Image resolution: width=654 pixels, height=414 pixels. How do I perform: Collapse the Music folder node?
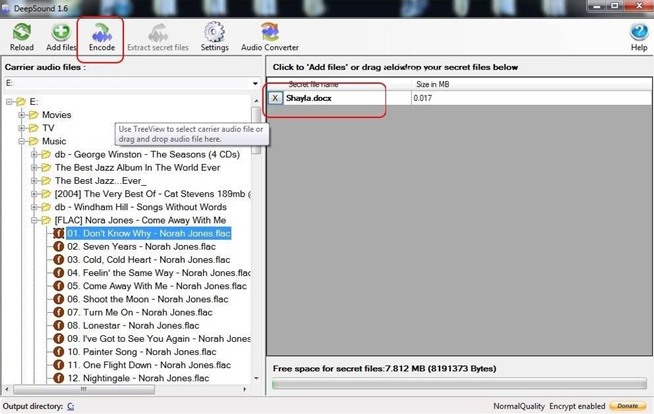(x=21, y=142)
